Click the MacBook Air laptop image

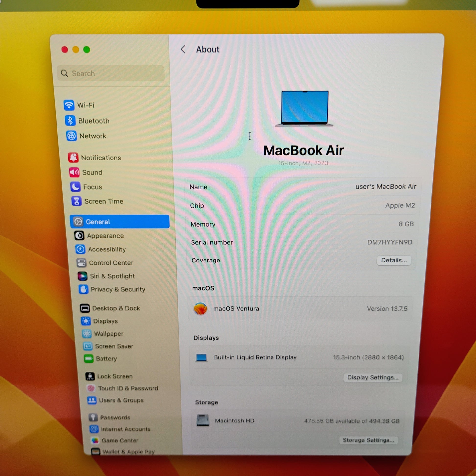pyautogui.click(x=304, y=109)
